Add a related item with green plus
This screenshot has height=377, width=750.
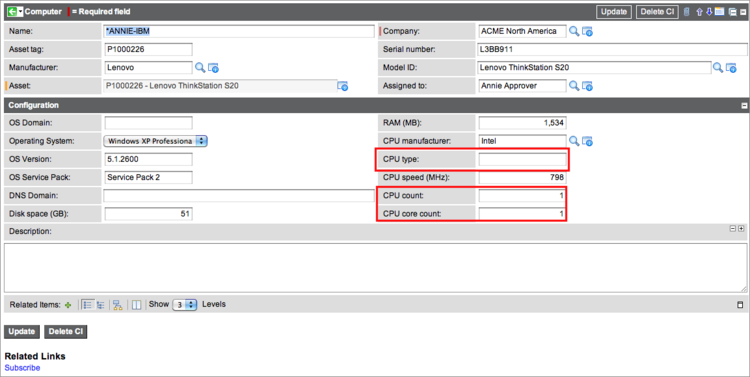point(68,305)
